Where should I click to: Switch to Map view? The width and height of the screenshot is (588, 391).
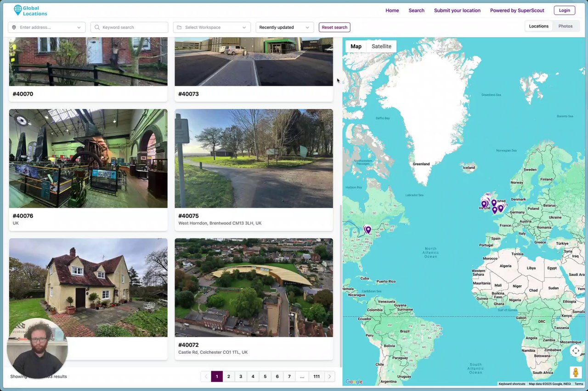click(x=356, y=46)
